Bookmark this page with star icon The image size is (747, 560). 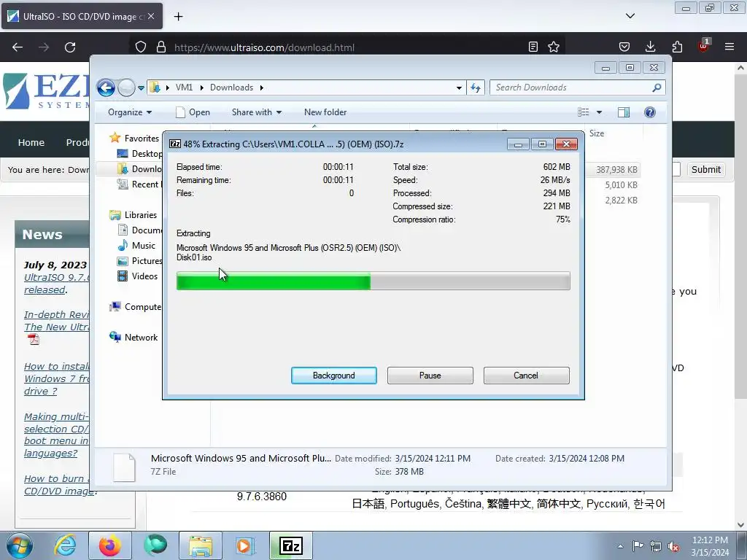point(554,47)
